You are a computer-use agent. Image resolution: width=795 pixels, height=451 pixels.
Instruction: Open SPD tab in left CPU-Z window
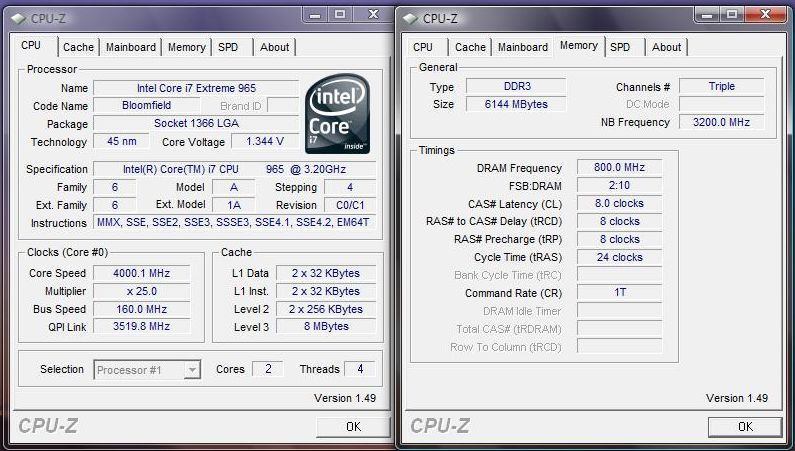pyautogui.click(x=228, y=47)
